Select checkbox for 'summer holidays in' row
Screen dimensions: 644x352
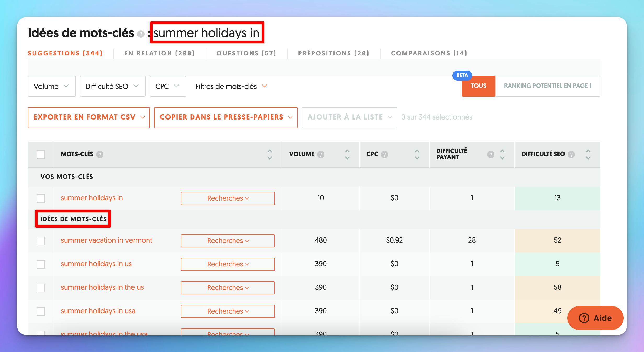click(x=41, y=198)
